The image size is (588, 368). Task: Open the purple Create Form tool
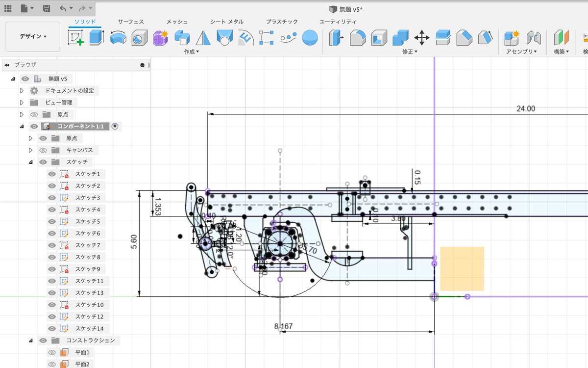click(x=161, y=38)
